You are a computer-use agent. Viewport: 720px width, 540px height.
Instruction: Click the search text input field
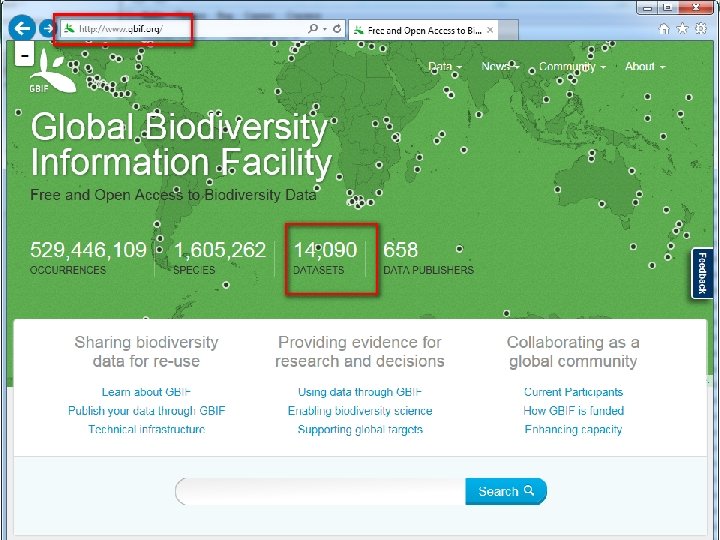pyautogui.click(x=320, y=491)
